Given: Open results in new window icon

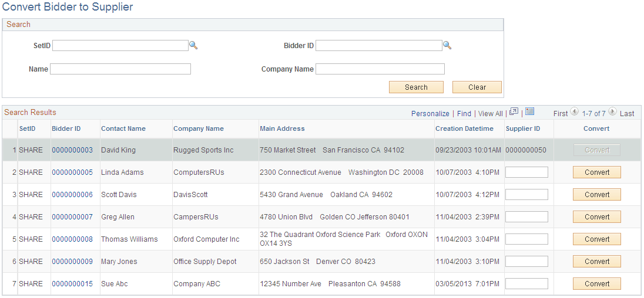Looking at the screenshot, I should pyautogui.click(x=514, y=112).
